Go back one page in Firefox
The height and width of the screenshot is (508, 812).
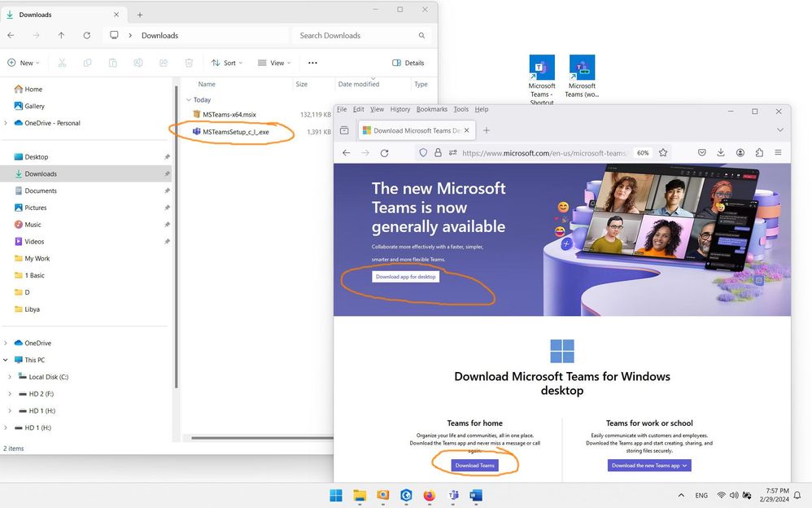pyautogui.click(x=347, y=153)
